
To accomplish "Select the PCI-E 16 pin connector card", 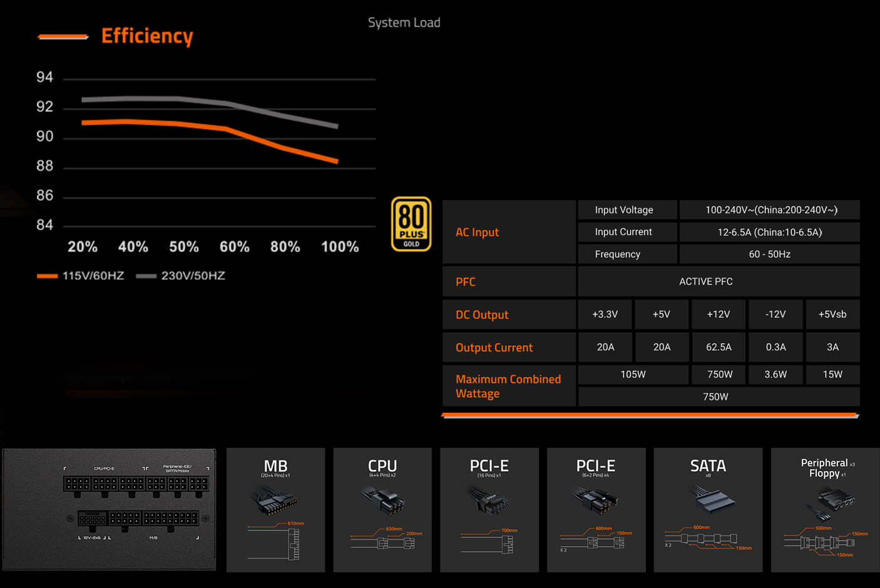I will coord(489,510).
